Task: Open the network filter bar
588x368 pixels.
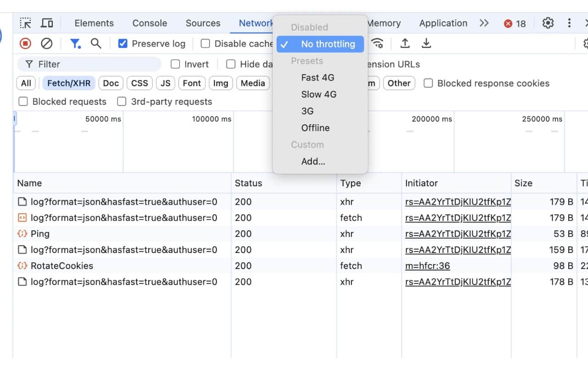Action: coord(75,43)
